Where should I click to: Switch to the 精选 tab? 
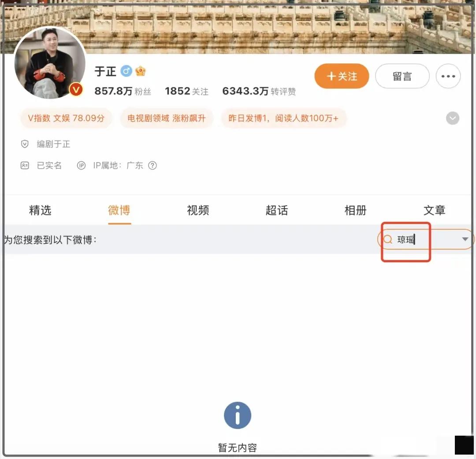click(x=40, y=210)
